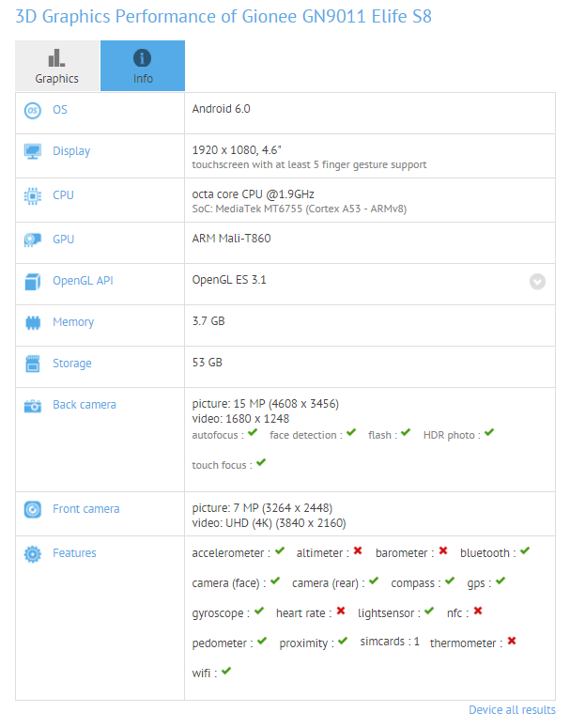This screenshot has width=570, height=728.
Task: Click the compass green checkmark
Action: (449, 581)
